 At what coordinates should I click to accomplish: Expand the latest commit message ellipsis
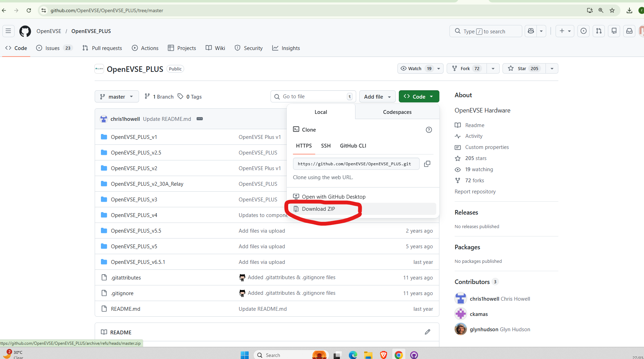click(x=199, y=119)
